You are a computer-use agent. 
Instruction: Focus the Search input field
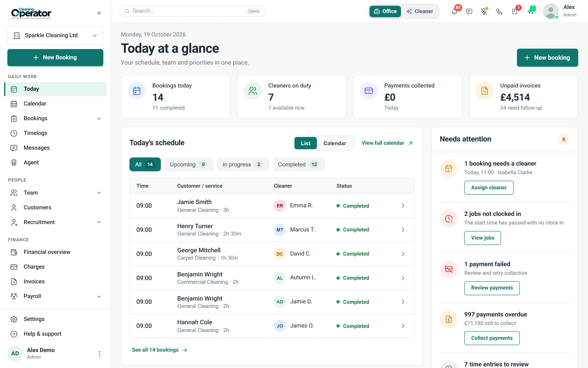point(193,11)
